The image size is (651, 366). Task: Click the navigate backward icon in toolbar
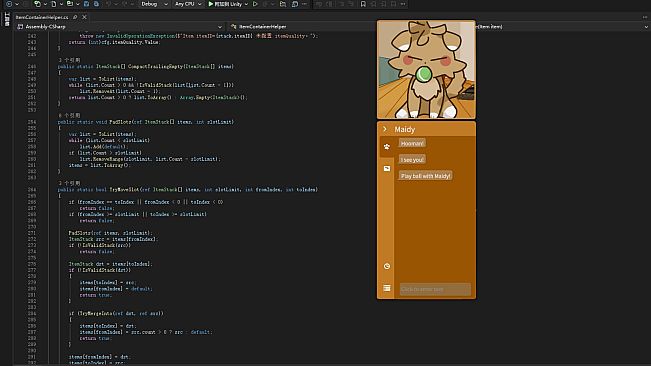[x=9, y=4]
